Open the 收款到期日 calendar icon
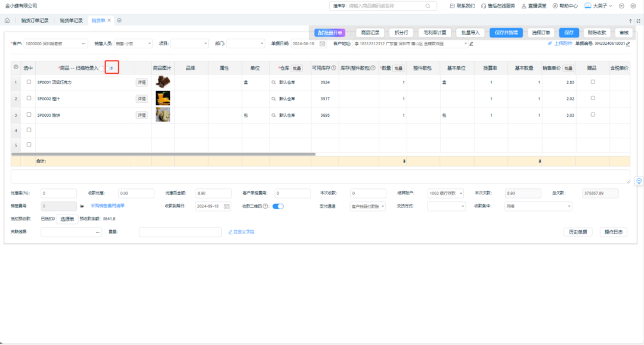This screenshot has width=644, height=345. [227, 206]
